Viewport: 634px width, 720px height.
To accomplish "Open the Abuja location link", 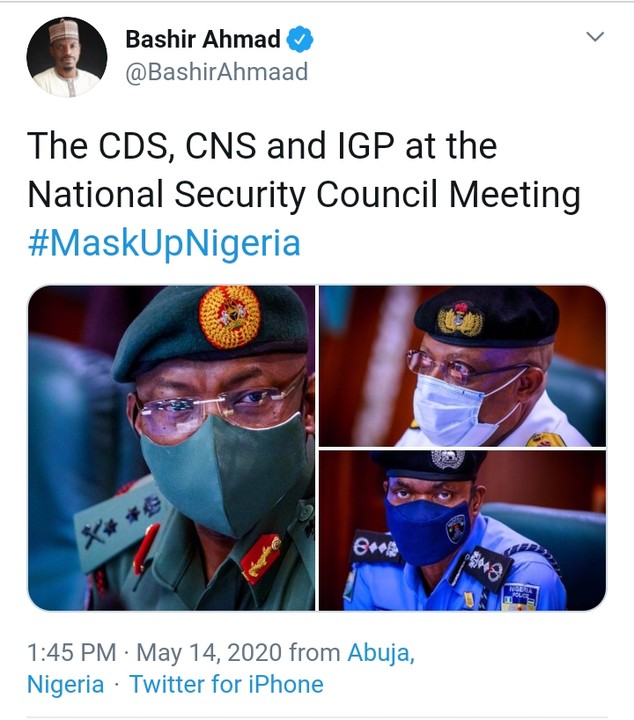I will 380,653.
